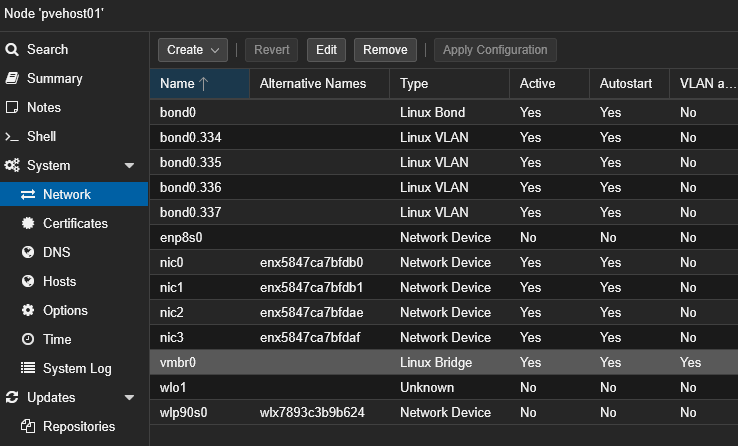This screenshot has width=738, height=446.
Task: Select the vmbr0 bridge row
Action: 444,362
